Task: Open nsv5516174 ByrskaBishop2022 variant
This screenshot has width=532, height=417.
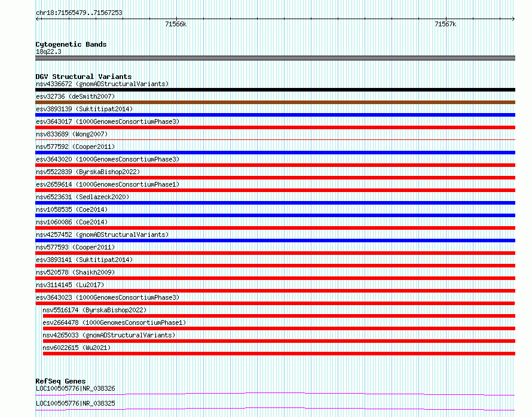Action: coord(279,316)
